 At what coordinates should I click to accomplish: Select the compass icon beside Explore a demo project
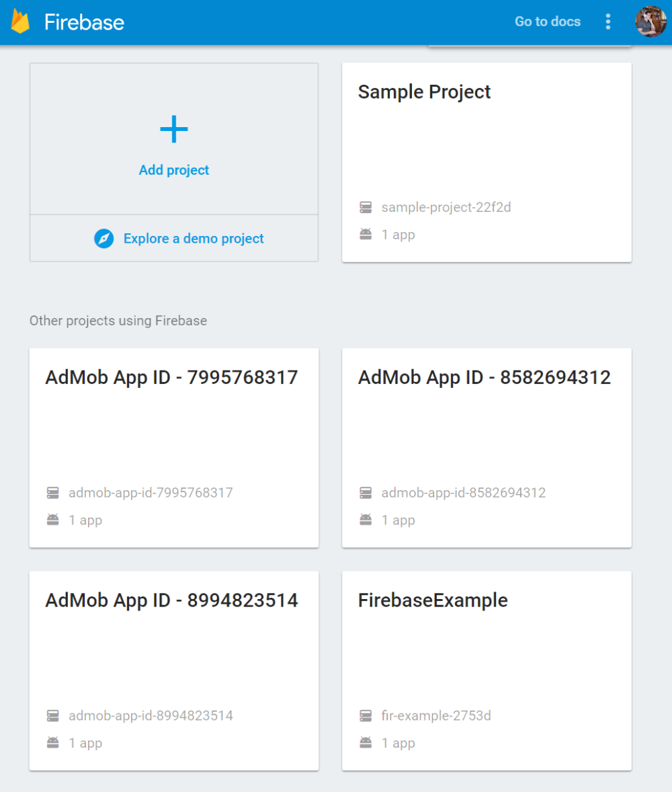(104, 239)
